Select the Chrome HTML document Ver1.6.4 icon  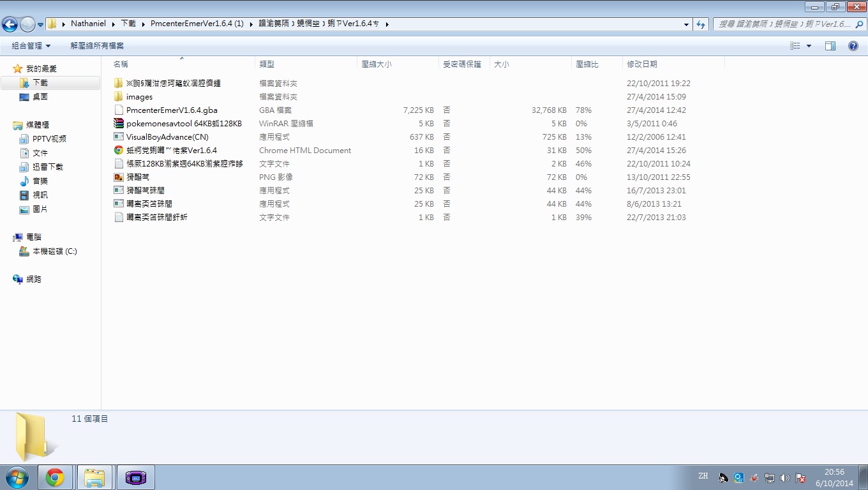(118, 151)
